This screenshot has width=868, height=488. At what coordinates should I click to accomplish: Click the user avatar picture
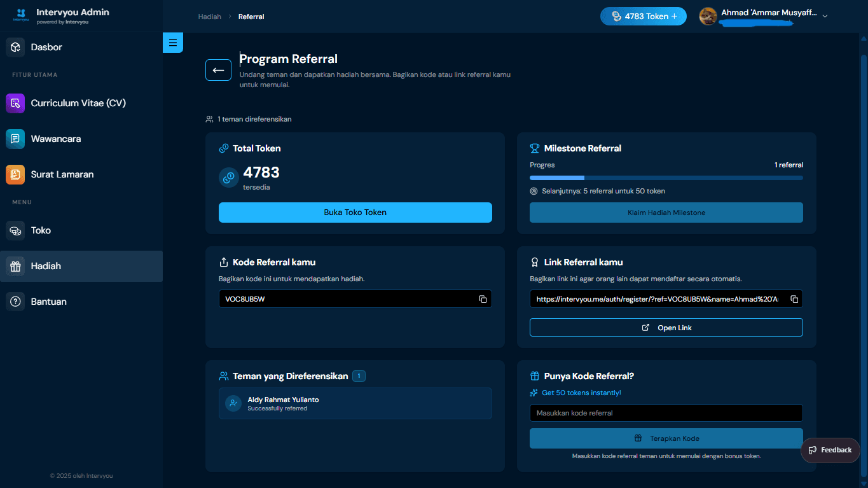click(708, 16)
